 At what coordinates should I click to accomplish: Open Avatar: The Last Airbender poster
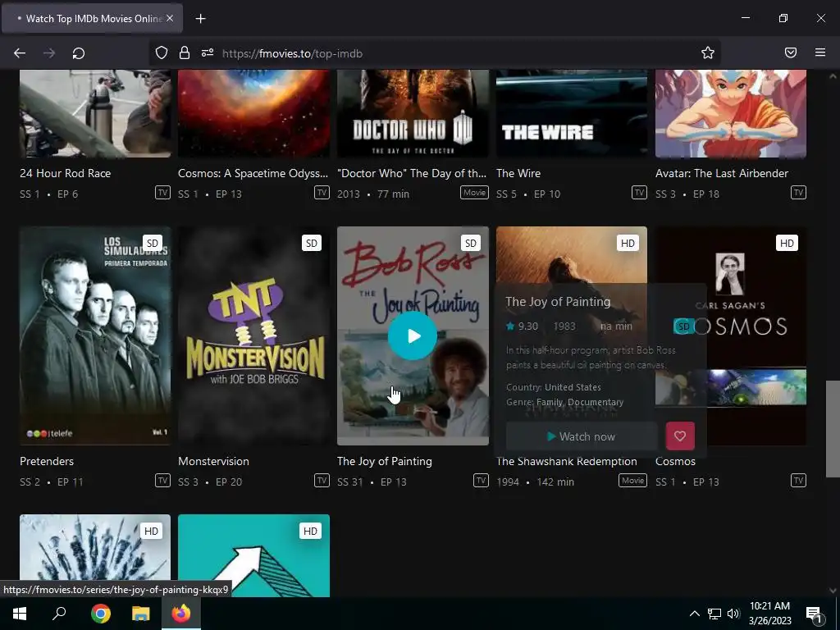point(731,113)
